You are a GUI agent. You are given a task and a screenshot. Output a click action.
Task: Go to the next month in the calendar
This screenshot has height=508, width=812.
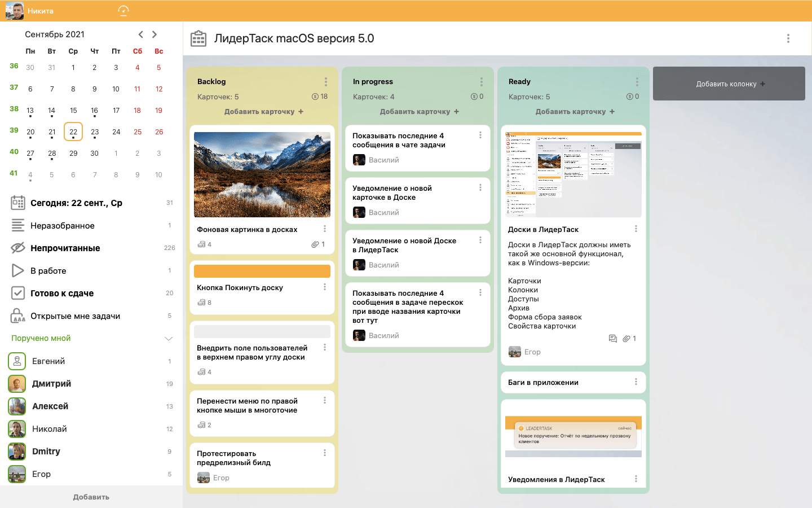point(155,34)
